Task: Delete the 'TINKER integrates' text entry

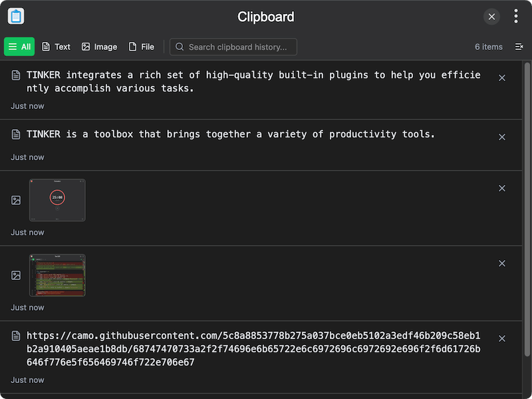Action: coord(502,78)
